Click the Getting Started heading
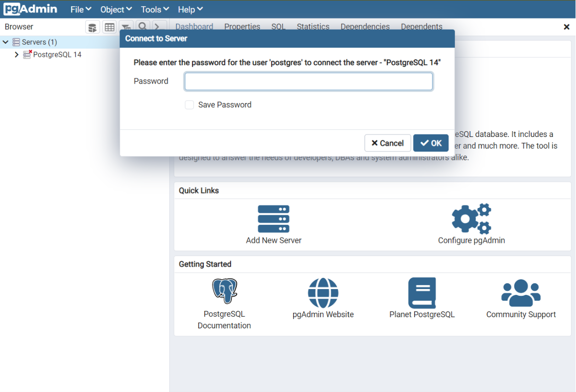Screen dimensions: 576x392 coord(205,264)
